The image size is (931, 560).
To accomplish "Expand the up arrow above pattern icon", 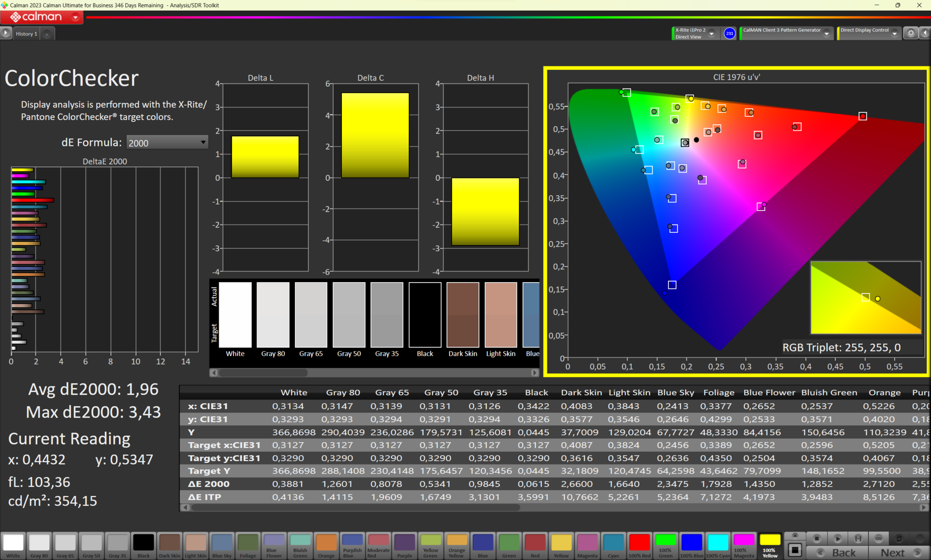I will tap(795, 535).
